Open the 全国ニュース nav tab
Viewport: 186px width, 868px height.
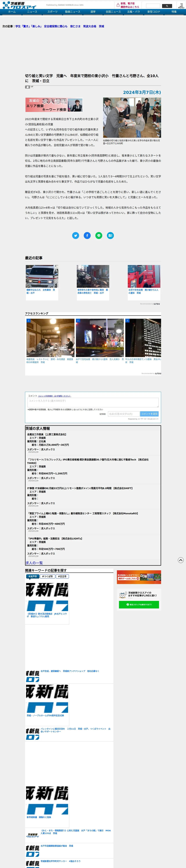coord(113,12)
